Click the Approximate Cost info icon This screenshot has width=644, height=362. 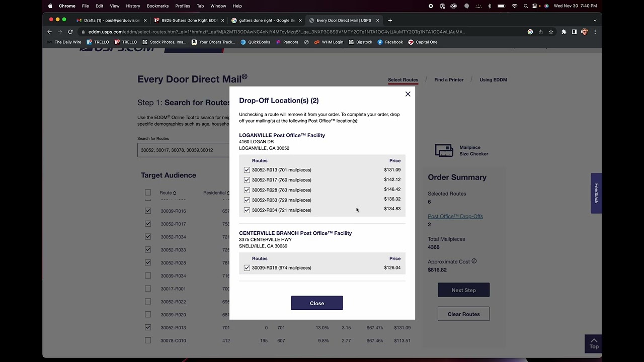[x=474, y=261]
